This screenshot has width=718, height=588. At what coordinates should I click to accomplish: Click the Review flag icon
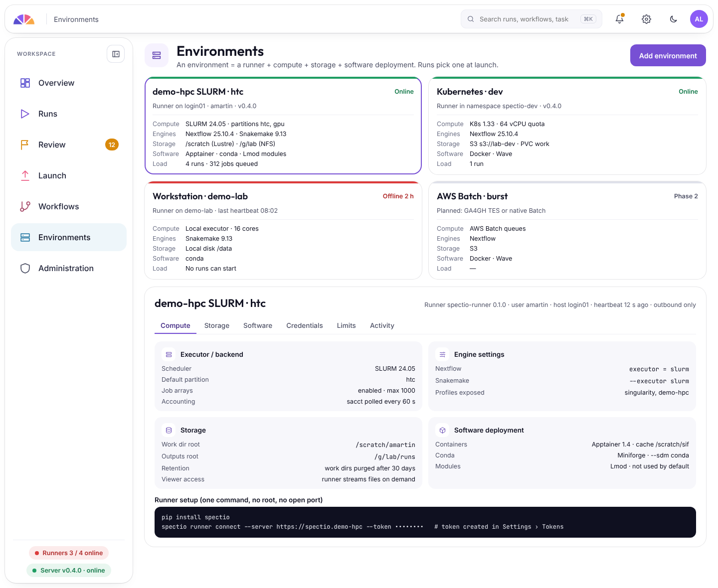(25, 145)
